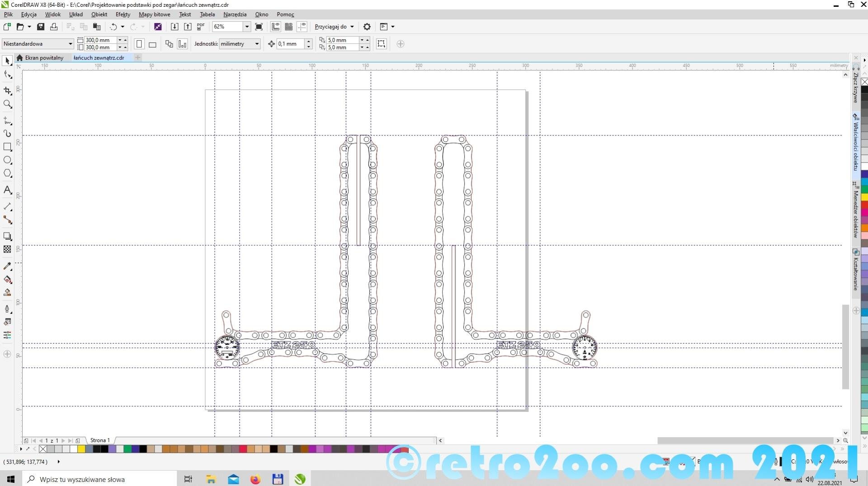
Task: Switch page to landscape orientation
Action: [x=152, y=44]
